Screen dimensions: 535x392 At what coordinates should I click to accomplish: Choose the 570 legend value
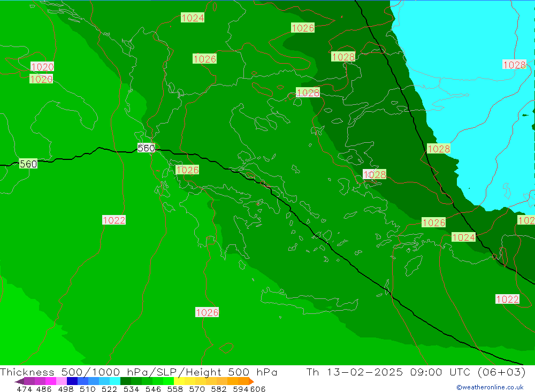pos(197,389)
